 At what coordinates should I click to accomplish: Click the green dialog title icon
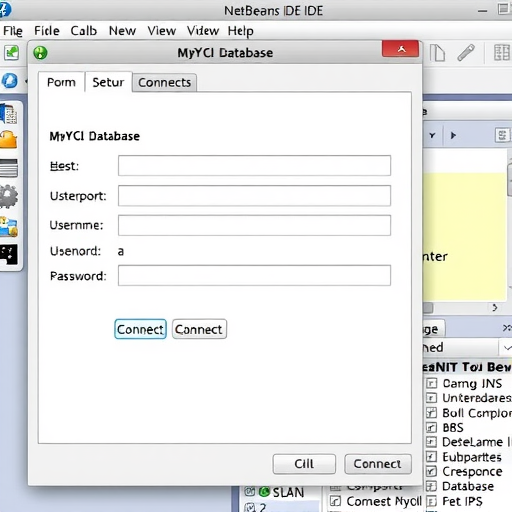tap(40, 53)
